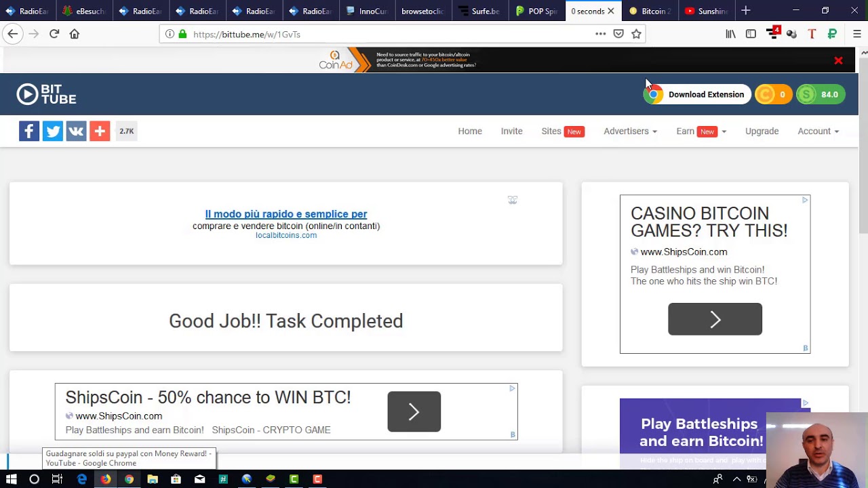Open 'Il modo più rapido e semplice per' link
Viewport: 868px width, 488px height.
coord(286,214)
